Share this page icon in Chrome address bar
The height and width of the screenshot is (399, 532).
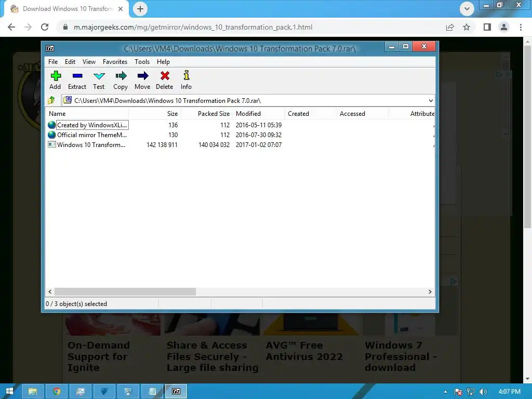pyautogui.click(x=450, y=27)
